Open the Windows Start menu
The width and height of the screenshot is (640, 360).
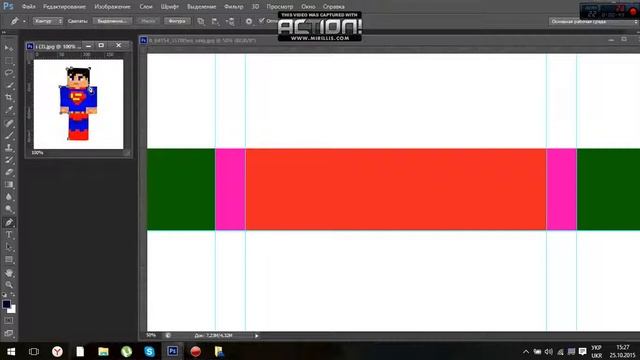11,351
